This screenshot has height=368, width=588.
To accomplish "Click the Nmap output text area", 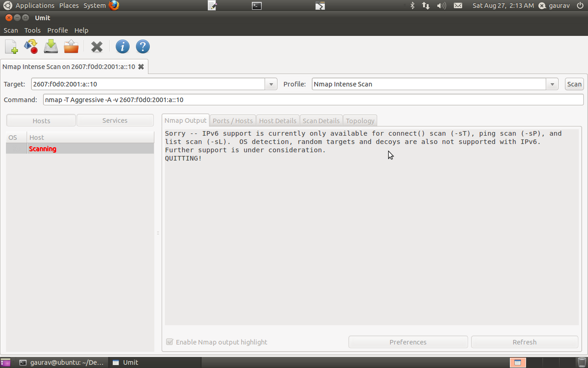I will tap(372, 227).
